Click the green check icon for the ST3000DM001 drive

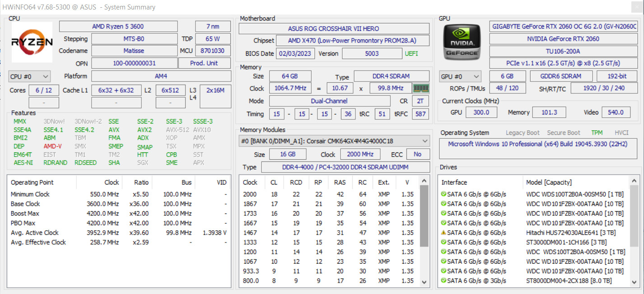443,242
